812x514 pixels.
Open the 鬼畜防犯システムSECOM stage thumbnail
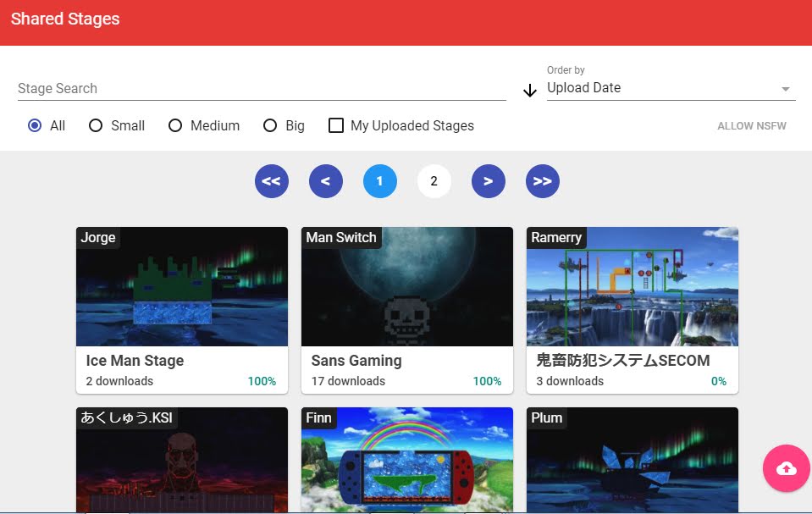632,286
